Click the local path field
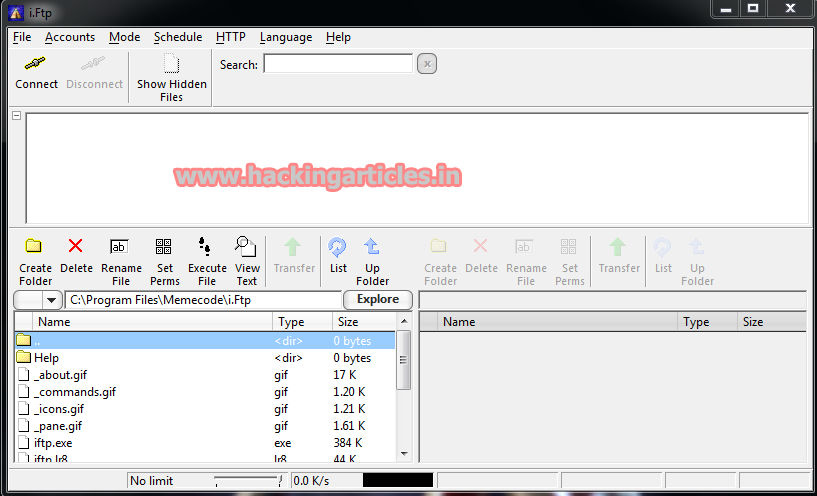This screenshot has width=817, height=496. point(203,300)
